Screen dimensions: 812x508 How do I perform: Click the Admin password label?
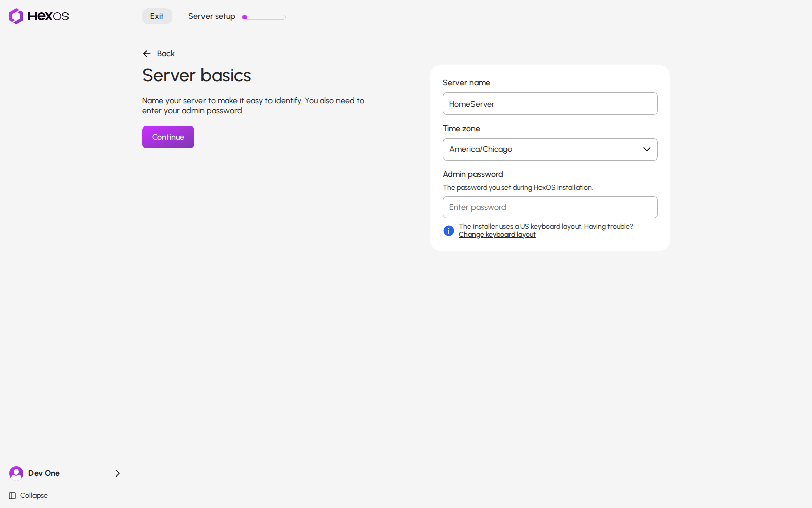pos(473,174)
